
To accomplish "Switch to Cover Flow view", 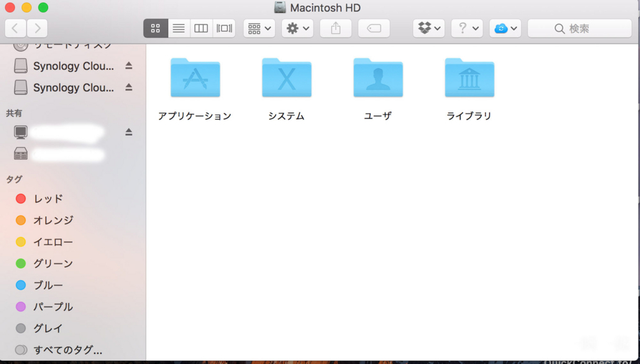I will tap(224, 28).
